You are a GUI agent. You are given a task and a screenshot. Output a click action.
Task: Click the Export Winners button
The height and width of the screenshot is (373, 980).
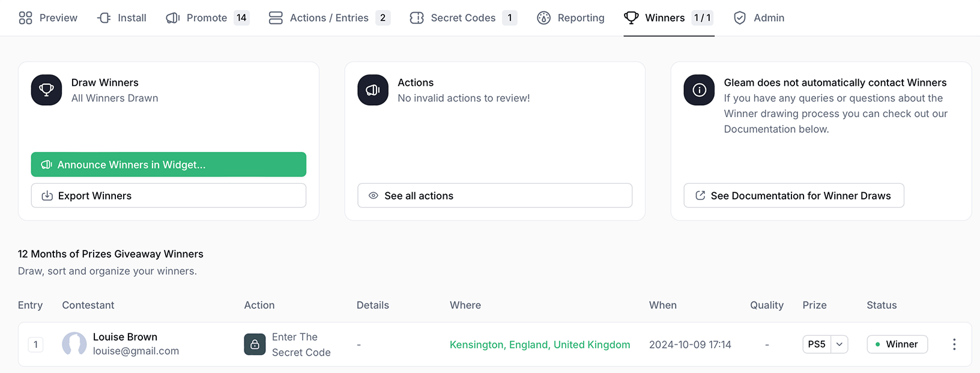pyautogui.click(x=168, y=196)
